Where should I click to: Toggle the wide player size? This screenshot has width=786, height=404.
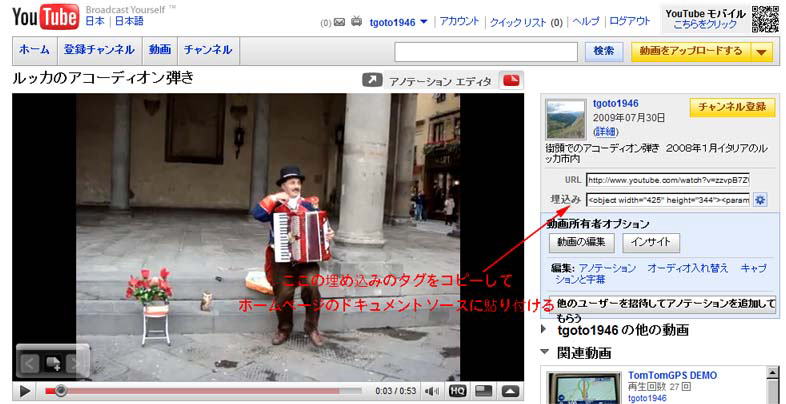(484, 391)
